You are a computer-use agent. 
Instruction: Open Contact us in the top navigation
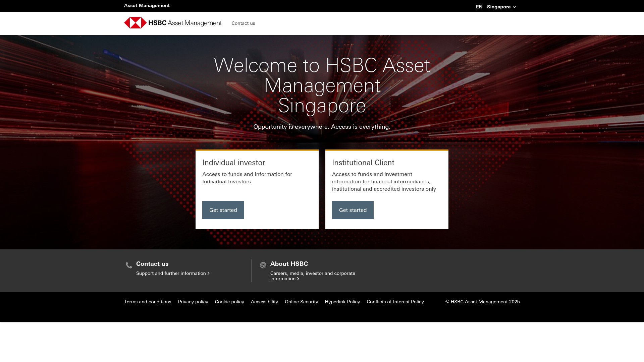(243, 23)
